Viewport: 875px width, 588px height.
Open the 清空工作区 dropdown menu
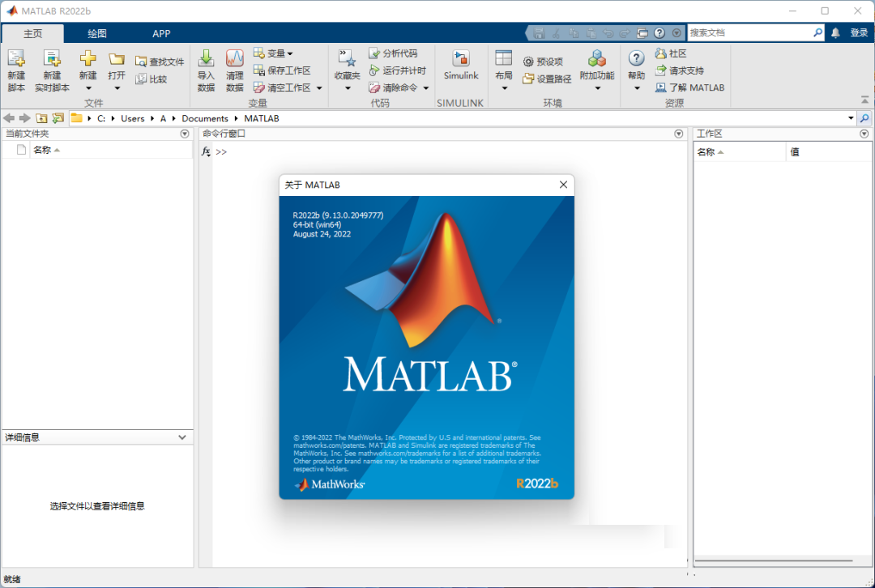[x=319, y=87]
